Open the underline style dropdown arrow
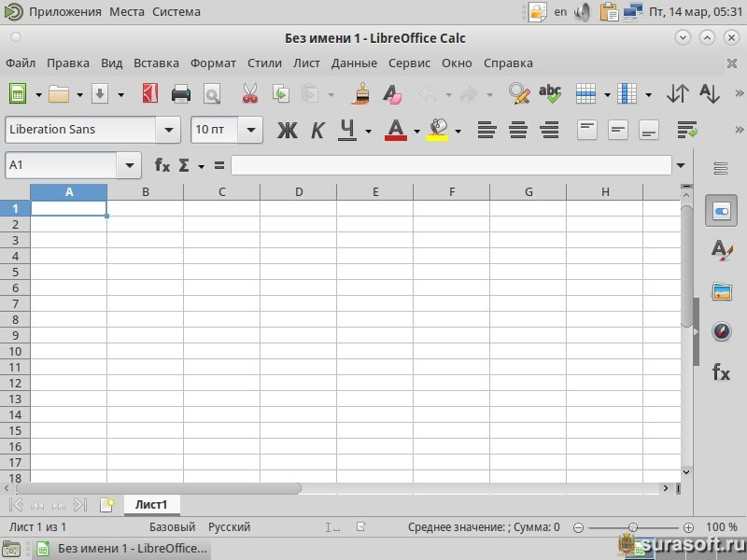Image resolution: width=747 pixels, height=560 pixels. 368,131
